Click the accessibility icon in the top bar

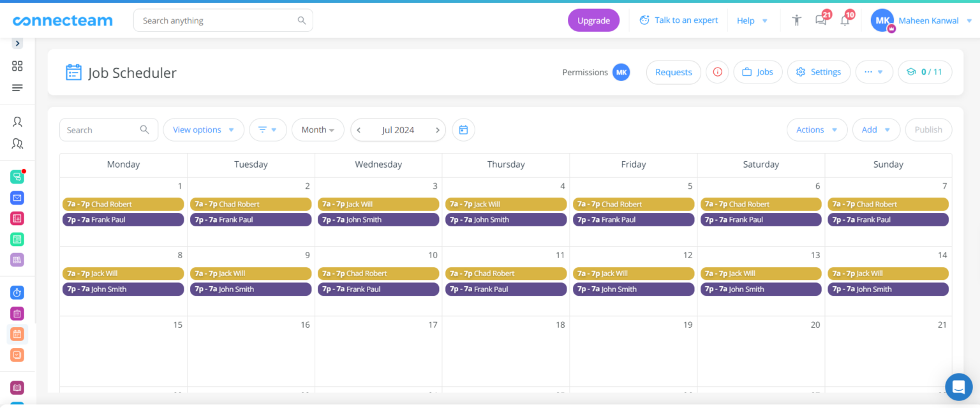(x=796, y=20)
